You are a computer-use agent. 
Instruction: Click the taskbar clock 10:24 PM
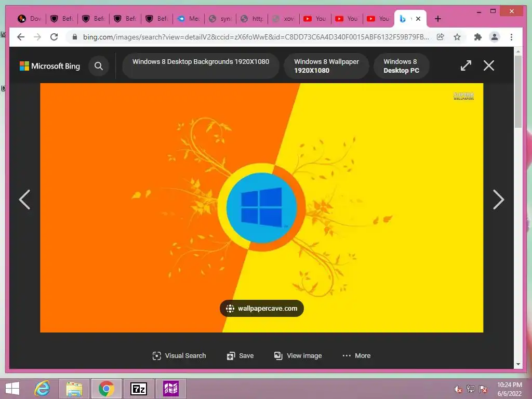tap(509, 389)
